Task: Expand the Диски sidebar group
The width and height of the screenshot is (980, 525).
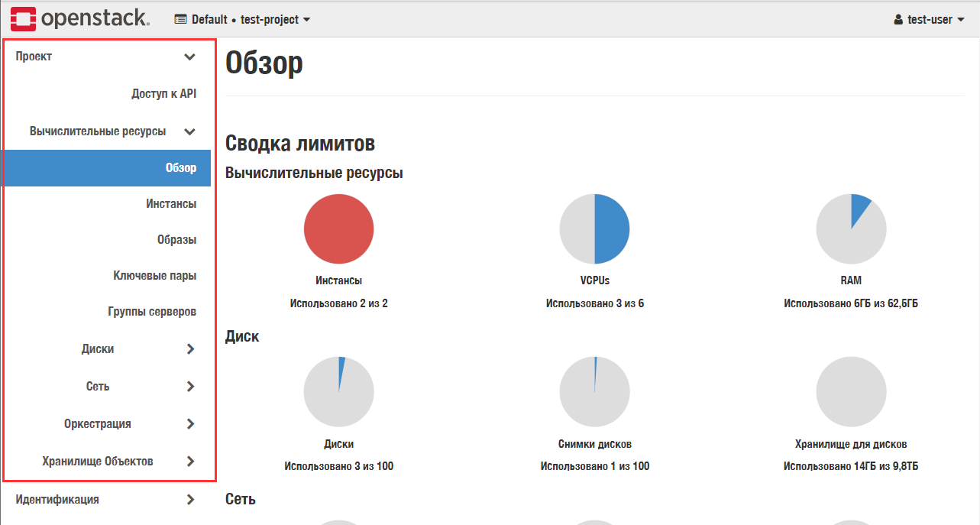Action: [x=137, y=349]
